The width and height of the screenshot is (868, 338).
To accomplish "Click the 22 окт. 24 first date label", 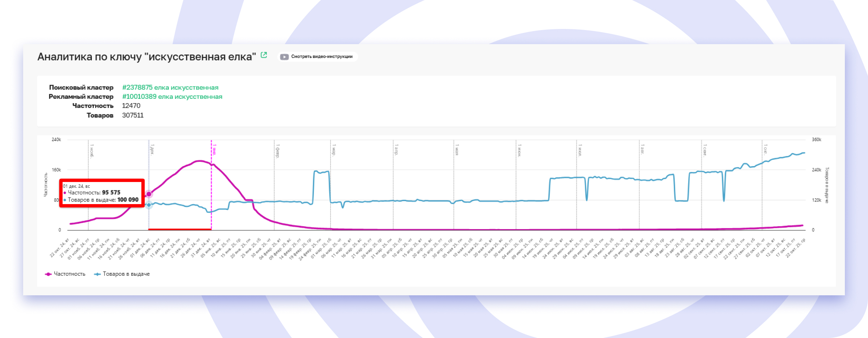I will click(60, 248).
